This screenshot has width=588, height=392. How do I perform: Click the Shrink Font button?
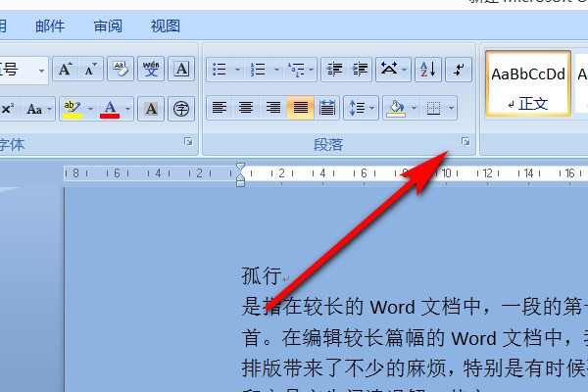(90, 69)
